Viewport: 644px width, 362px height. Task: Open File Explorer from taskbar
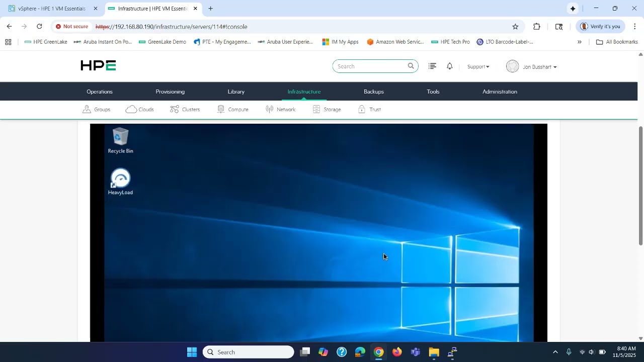click(434, 352)
